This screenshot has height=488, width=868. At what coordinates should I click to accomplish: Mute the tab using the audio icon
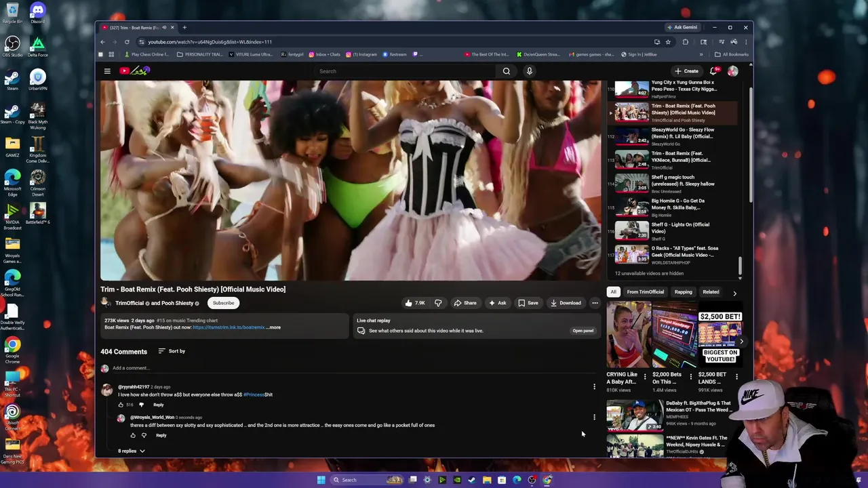164,28
